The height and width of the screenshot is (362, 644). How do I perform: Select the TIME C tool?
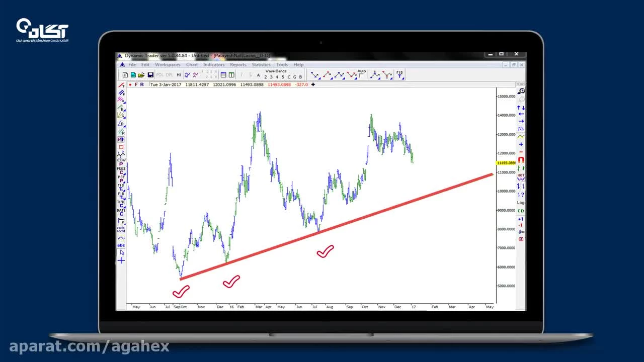click(121, 204)
